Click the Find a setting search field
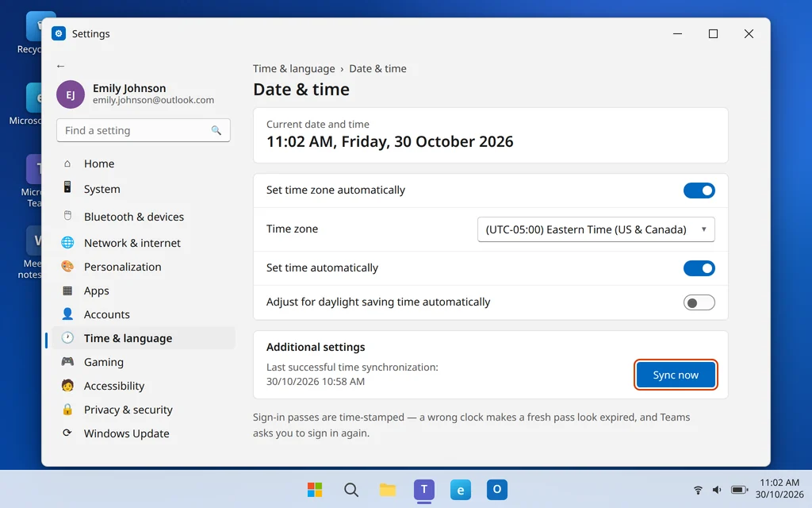Viewport: 812px width, 508px height. pyautogui.click(x=144, y=131)
